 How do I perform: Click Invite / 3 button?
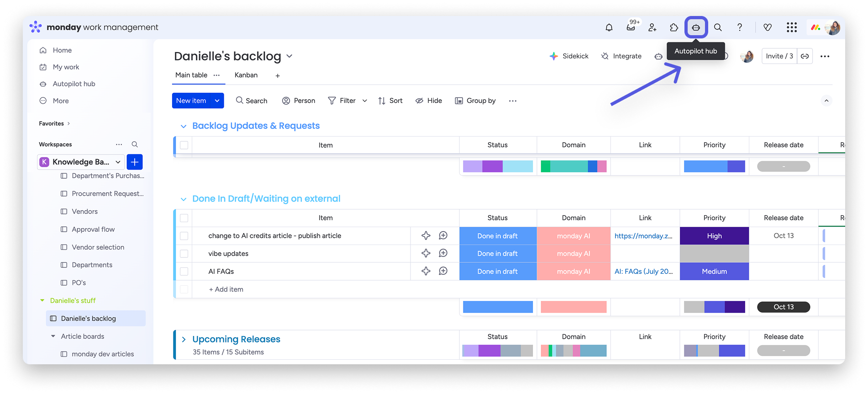[x=779, y=56]
